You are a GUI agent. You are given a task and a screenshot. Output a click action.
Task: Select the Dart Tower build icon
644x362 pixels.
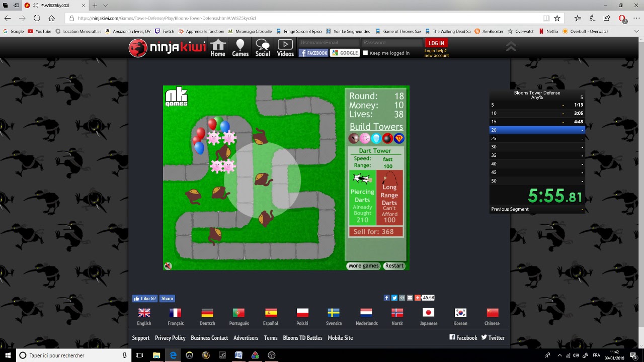pyautogui.click(x=354, y=138)
